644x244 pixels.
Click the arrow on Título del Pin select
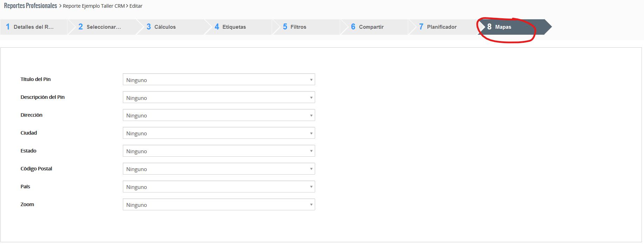click(x=311, y=80)
